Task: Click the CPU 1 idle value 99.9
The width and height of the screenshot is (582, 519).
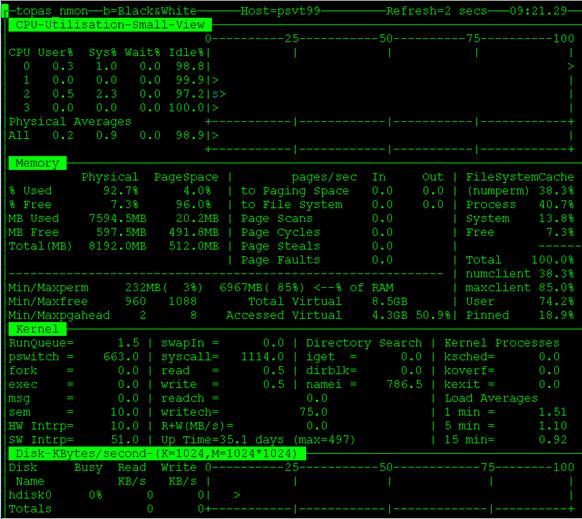Action: click(x=190, y=80)
